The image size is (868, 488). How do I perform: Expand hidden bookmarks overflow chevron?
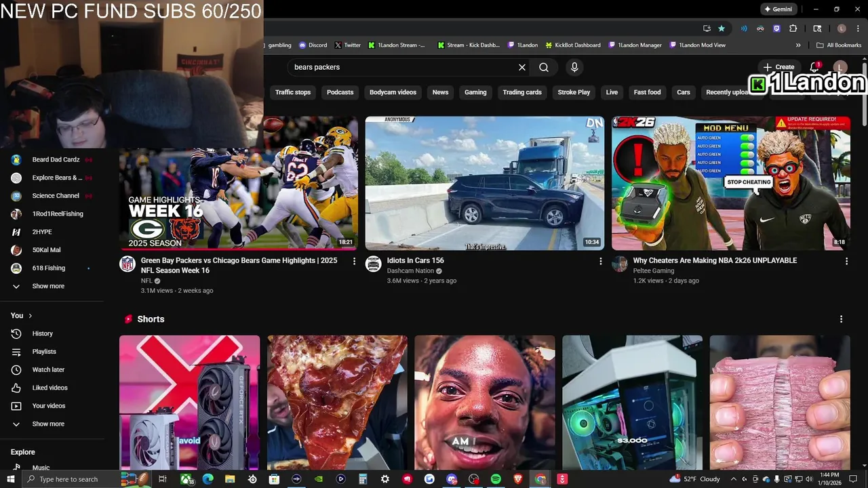pyautogui.click(x=798, y=45)
